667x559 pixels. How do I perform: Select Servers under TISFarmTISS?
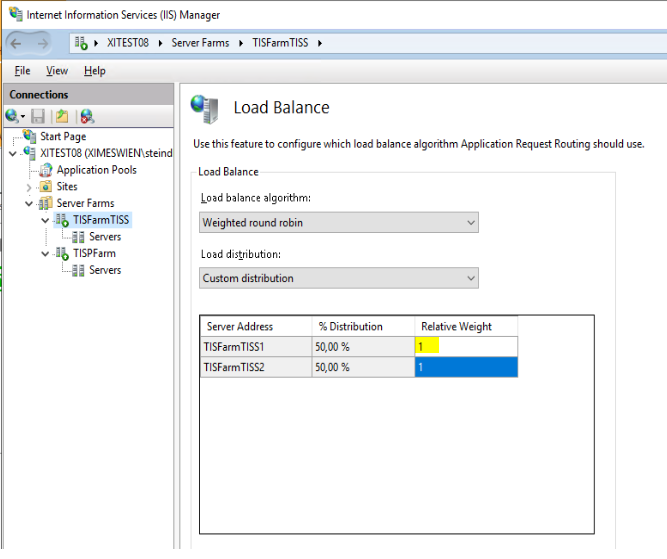tap(105, 237)
